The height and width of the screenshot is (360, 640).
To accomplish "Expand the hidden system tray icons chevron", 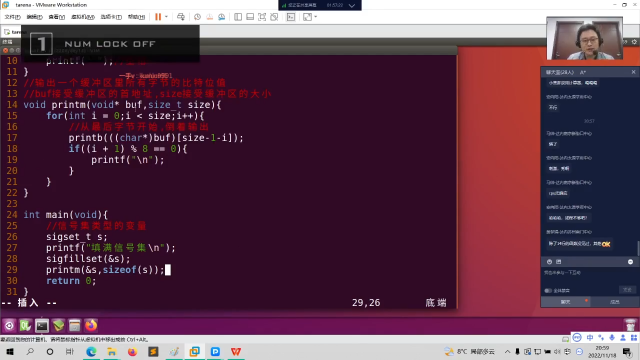I will tap(507, 351).
